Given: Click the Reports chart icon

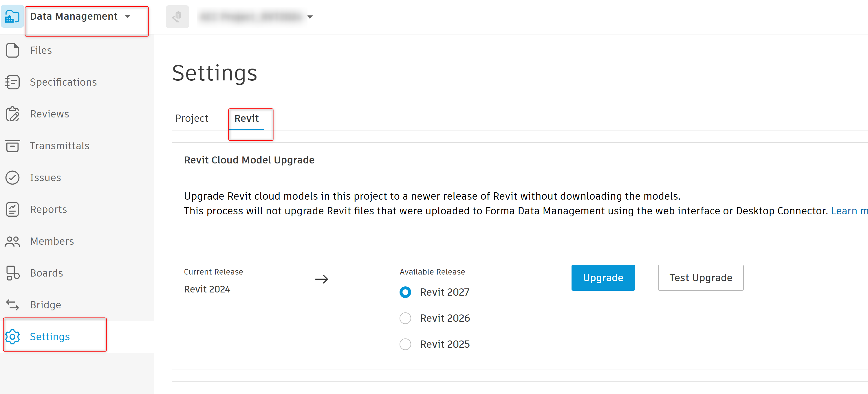Looking at the screenshot, I should (x=12, y=209).
